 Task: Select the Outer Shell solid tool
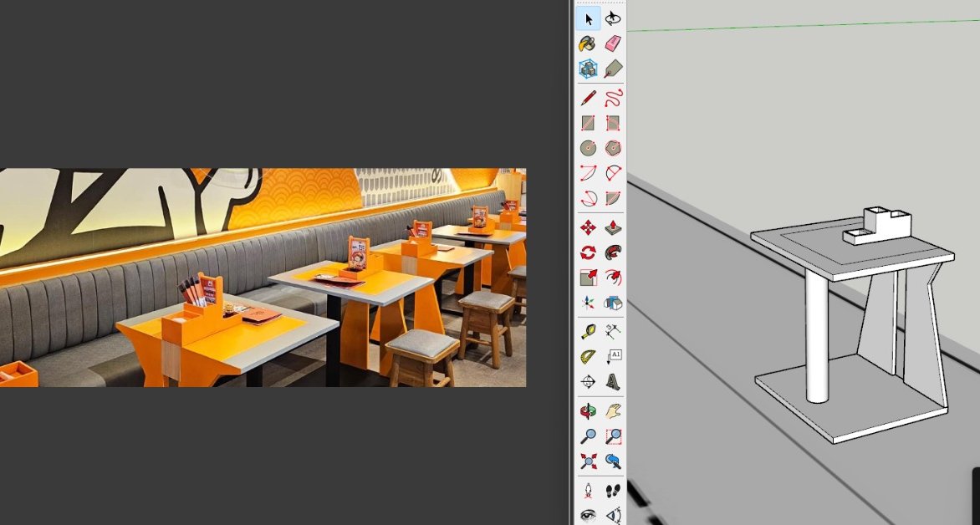pyautogui.click(x=613, y=303)
